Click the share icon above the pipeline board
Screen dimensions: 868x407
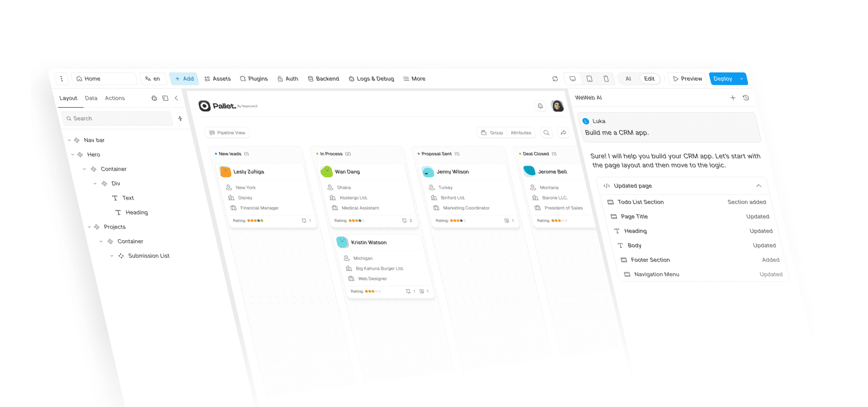[564, 133]
